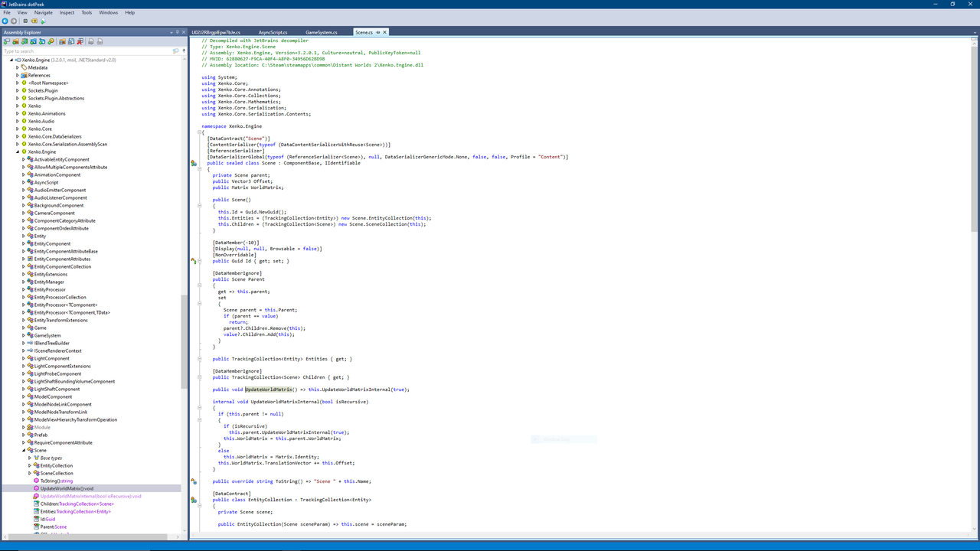The width and height of the screenshot is (980, 551).
Task: Click 'namespace Xenko.Engine' line in code
Action: point(231,126)
